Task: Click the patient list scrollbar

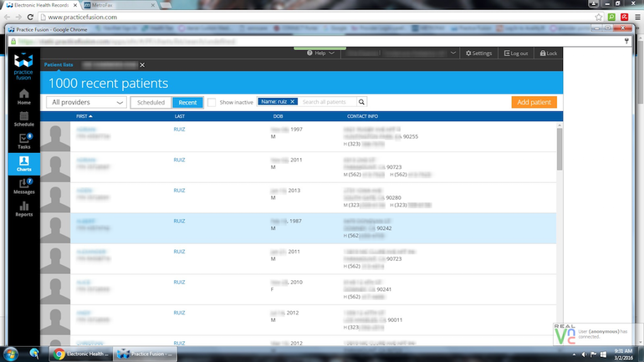Action: tap(560, 149)
